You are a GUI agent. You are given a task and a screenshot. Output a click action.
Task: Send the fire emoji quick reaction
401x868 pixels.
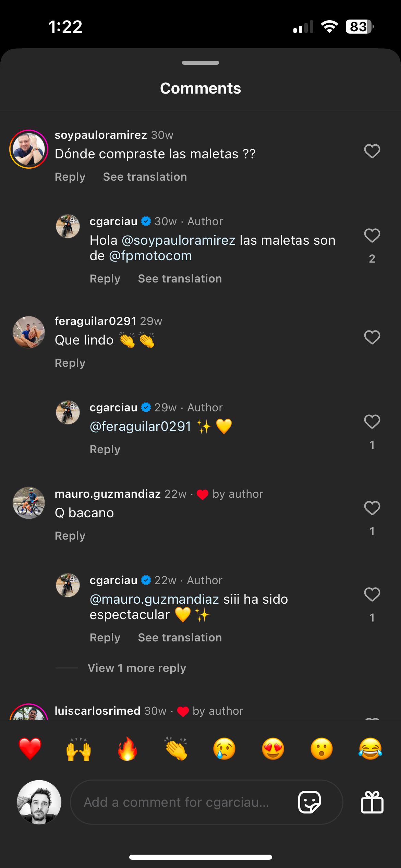click(127, 749)
